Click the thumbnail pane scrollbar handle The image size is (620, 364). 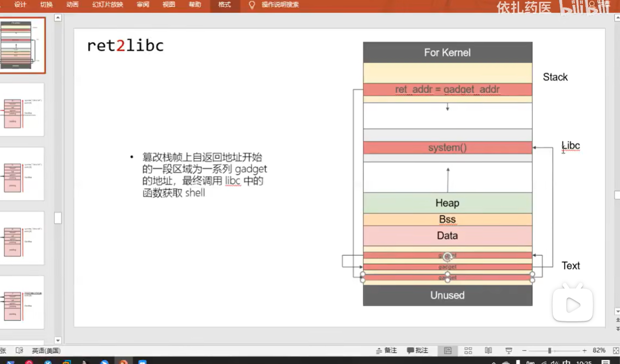58,218
